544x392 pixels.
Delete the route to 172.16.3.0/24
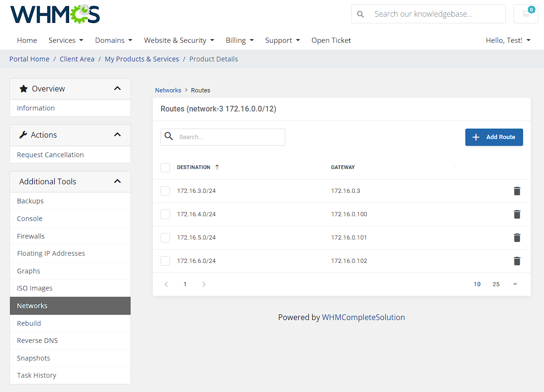tap(517, 191)
